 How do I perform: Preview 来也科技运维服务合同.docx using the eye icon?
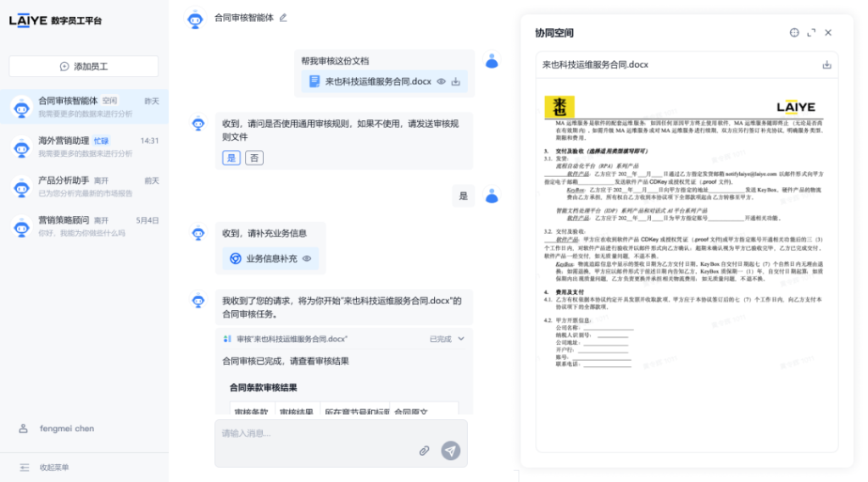pos(441,82)
